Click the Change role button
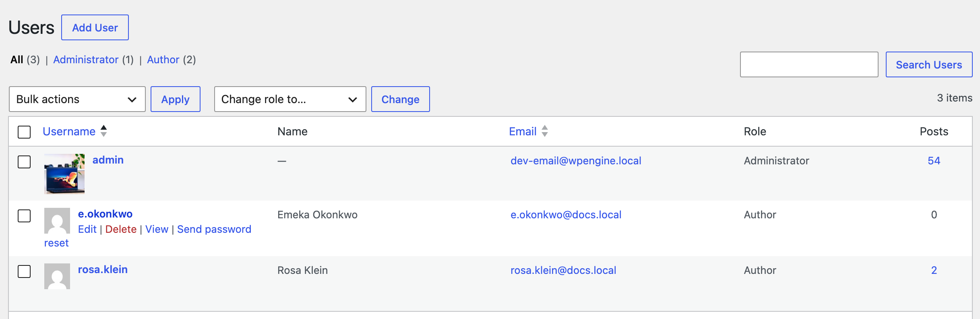Screen dimensions: 980x319 click(401, 99)
